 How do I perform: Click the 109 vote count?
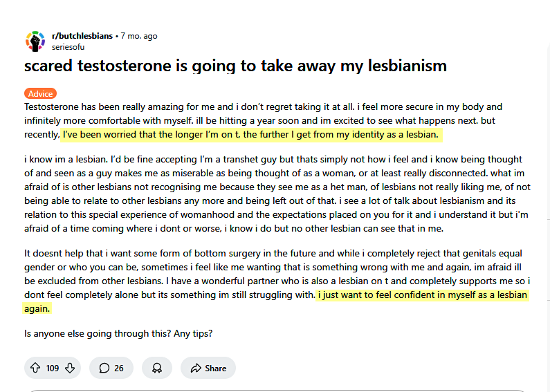click(53, 368)
